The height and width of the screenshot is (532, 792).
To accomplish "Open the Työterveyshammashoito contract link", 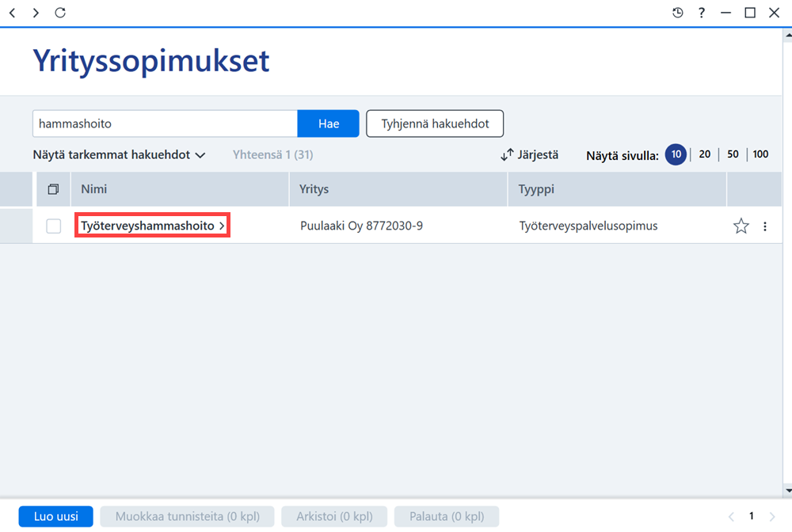I will [x=153, y=225].
